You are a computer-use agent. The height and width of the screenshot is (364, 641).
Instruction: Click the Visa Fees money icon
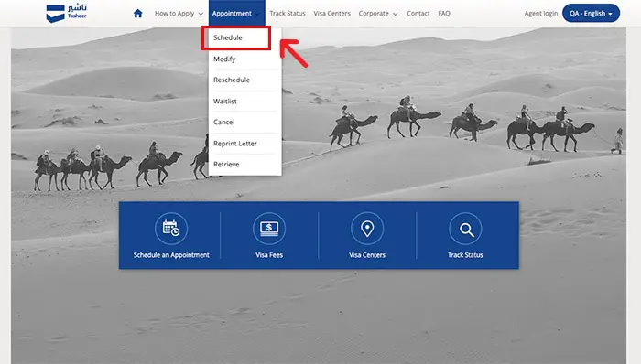coord(269,229)
